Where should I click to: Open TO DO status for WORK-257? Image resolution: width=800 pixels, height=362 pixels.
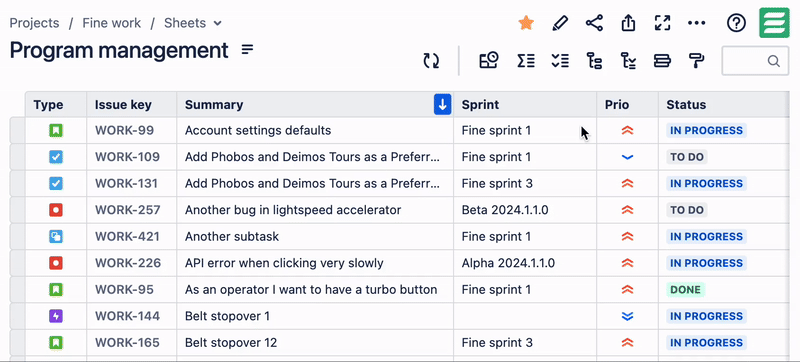tap(687, 210)
